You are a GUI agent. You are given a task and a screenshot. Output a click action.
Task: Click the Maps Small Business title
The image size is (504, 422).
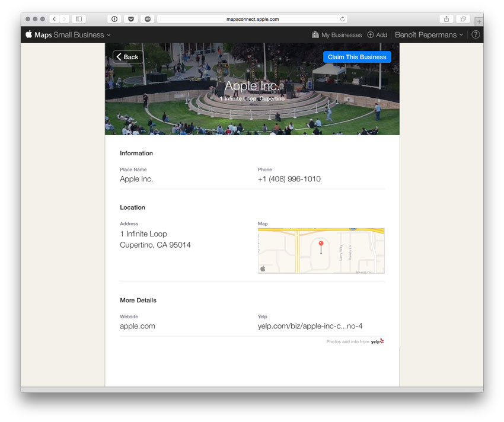[69, 35]
